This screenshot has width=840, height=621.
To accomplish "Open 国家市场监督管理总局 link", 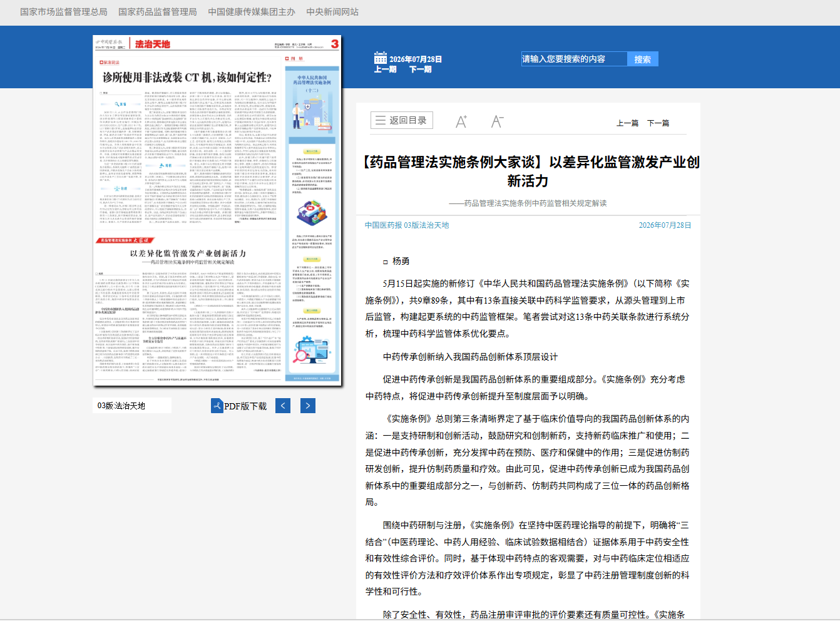I will [x=64, y=12].
